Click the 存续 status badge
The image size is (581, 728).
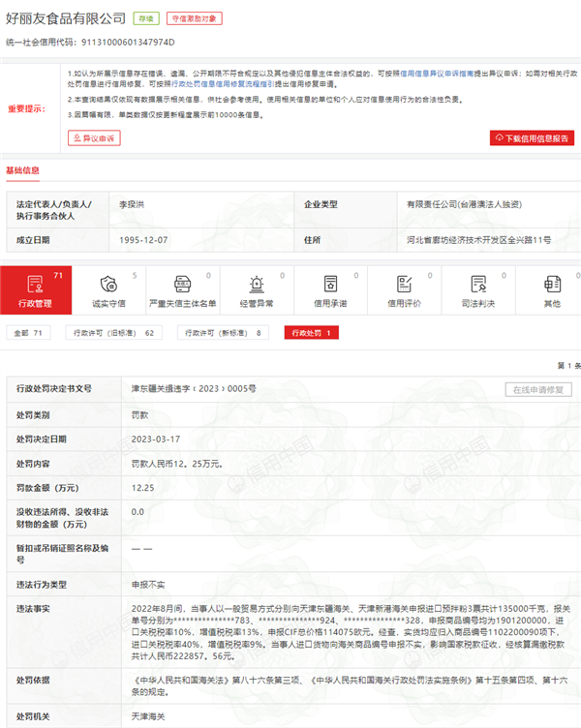click(146, 18)
